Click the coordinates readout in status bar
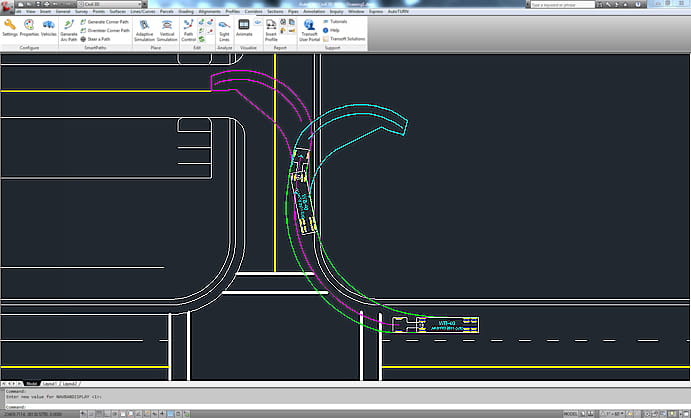Viewport: 691px width, 418px height. [32, 414]
